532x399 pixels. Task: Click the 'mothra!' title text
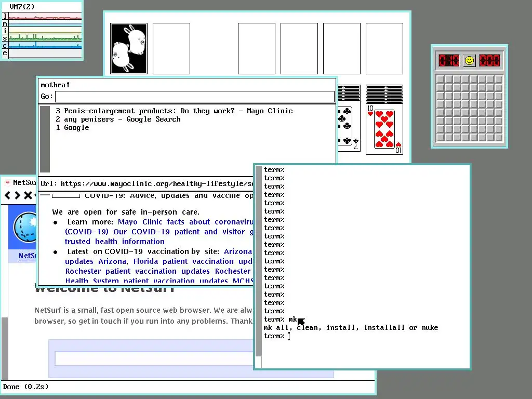click(x=55, y=85)
